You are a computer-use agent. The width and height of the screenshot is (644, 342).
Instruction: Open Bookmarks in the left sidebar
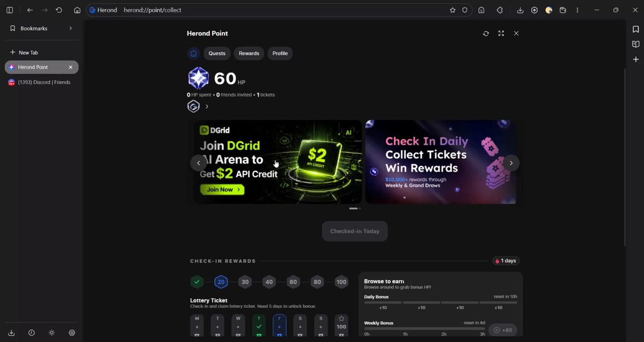point(41,28)
